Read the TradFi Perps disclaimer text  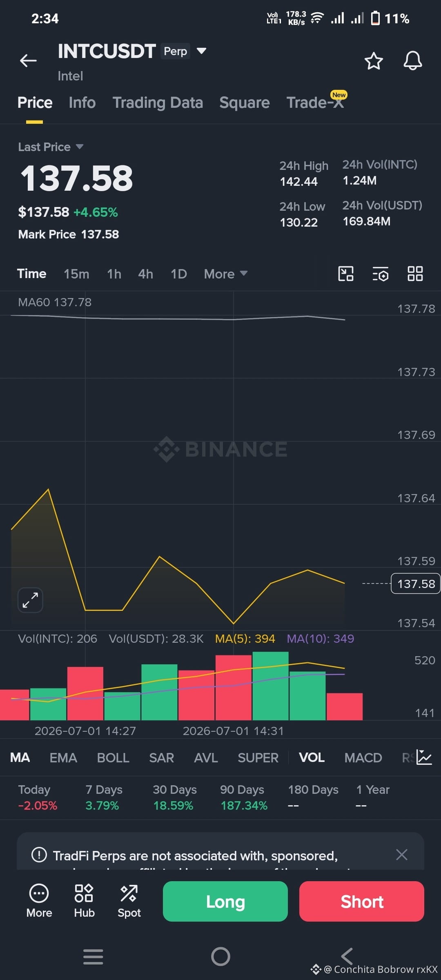click(196, 856)
